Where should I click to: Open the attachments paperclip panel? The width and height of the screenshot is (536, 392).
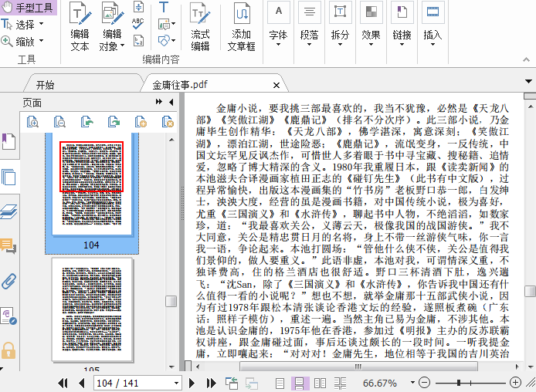(8, 281)
